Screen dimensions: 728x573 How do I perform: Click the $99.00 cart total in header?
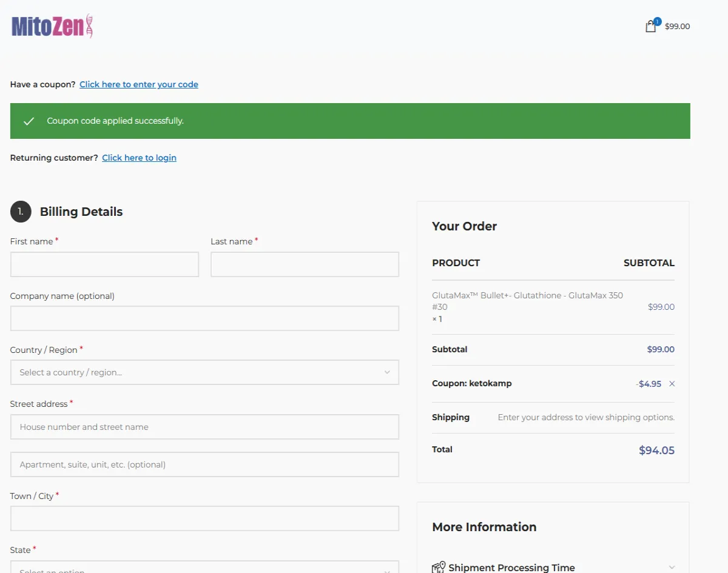(x=678, y=27)
